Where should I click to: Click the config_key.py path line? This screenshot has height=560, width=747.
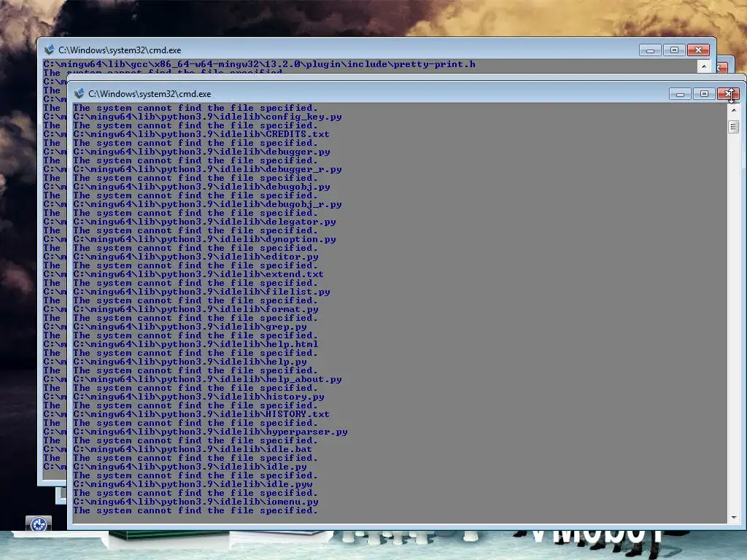[x=207, y=117]
